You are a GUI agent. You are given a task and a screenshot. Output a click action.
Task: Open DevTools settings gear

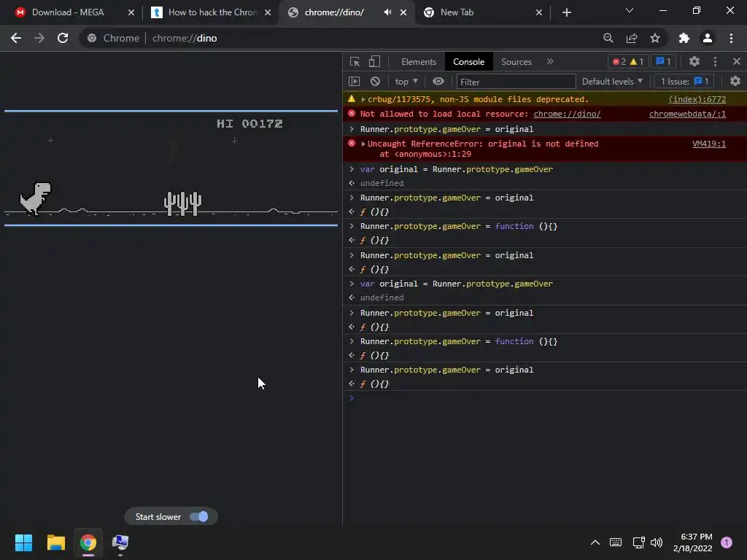click(694, 61)
